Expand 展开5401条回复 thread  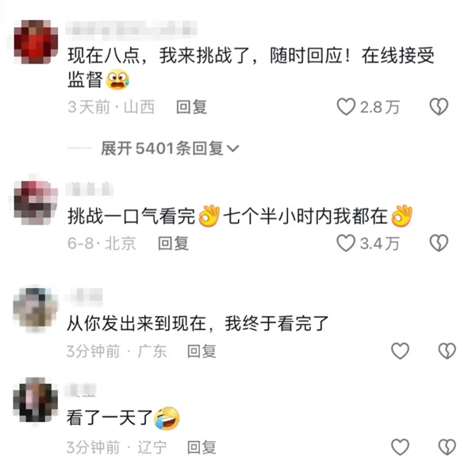point(170,148)
